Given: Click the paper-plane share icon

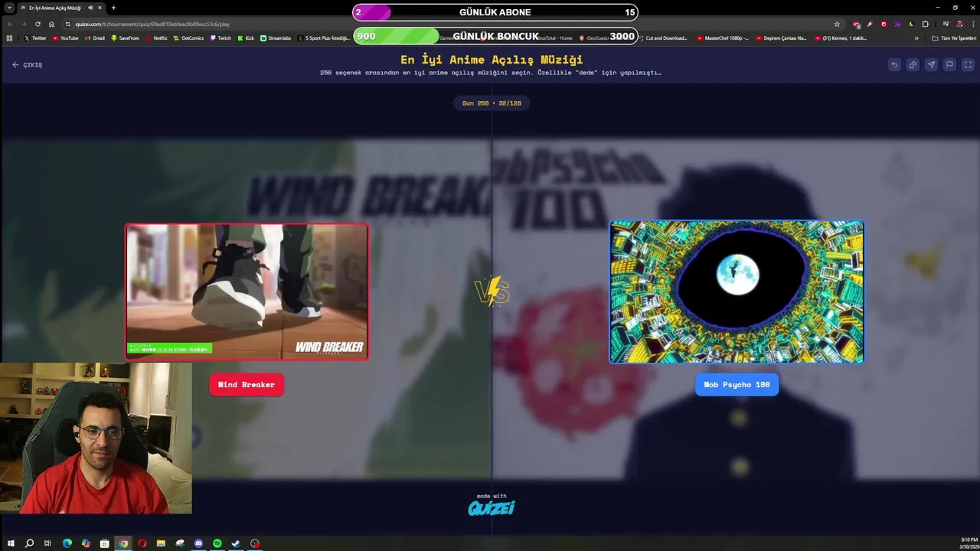Looking at the screenshot, I should 931,65.
